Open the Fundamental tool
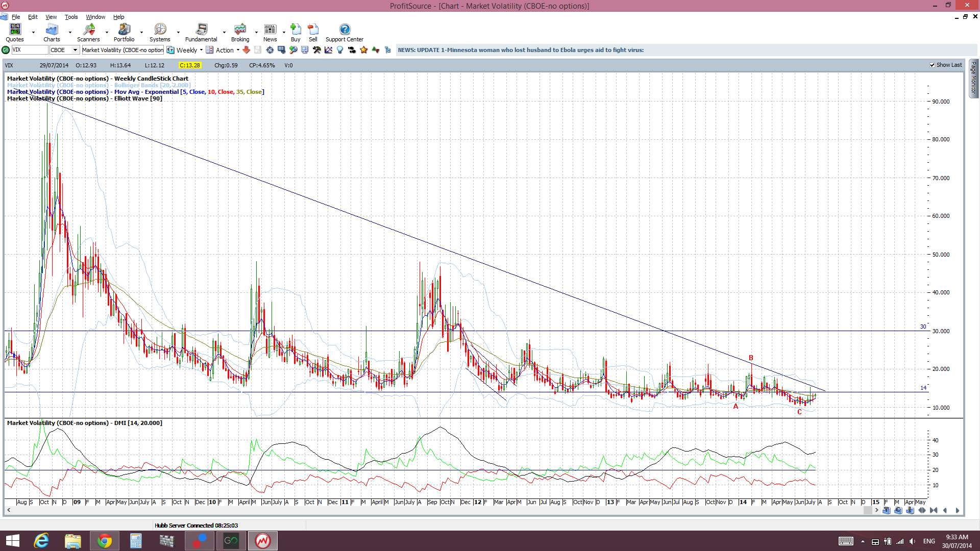The height and width of the screenshot is (551, 980). pos(201,32)
